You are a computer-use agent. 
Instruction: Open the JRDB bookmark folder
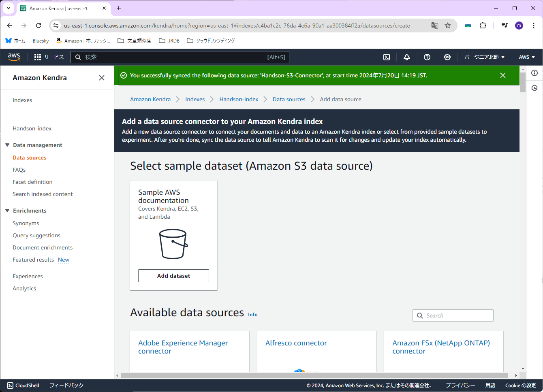click(x=169, y=40)
